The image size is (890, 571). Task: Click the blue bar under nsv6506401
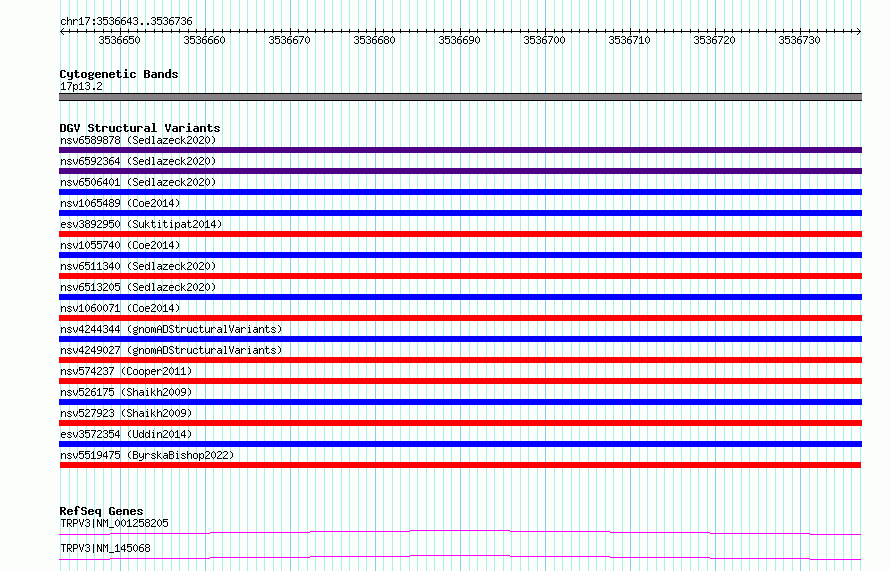(x=460, y=192)
